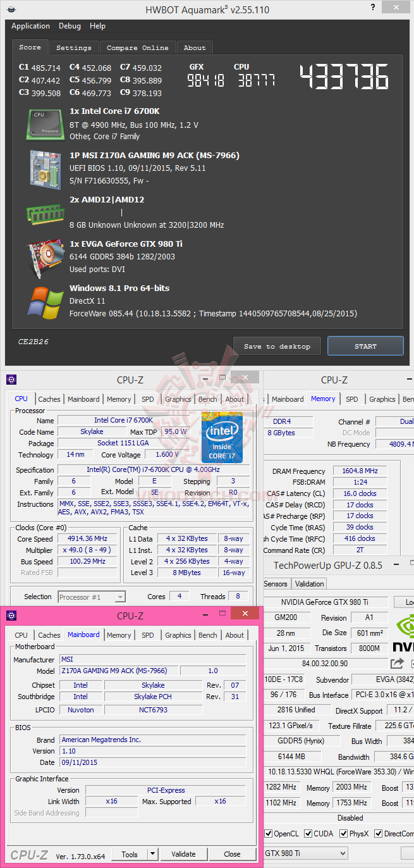414x868 pixels.
Task: Click the checksum code CE2B26
Action: (x=33, y=342)
